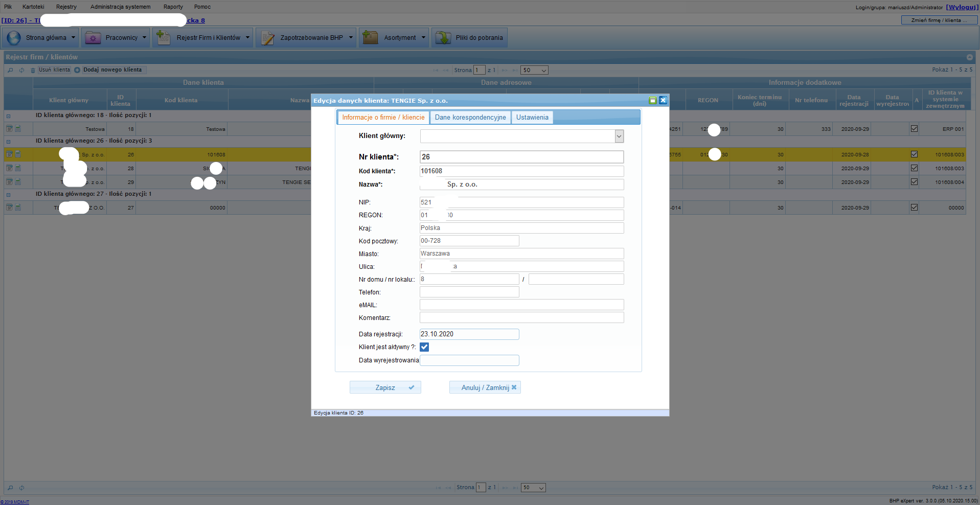Viewport: 980px width, 505px height.
Task: Click the Wyloguj link
Action: tap(962, 7)
